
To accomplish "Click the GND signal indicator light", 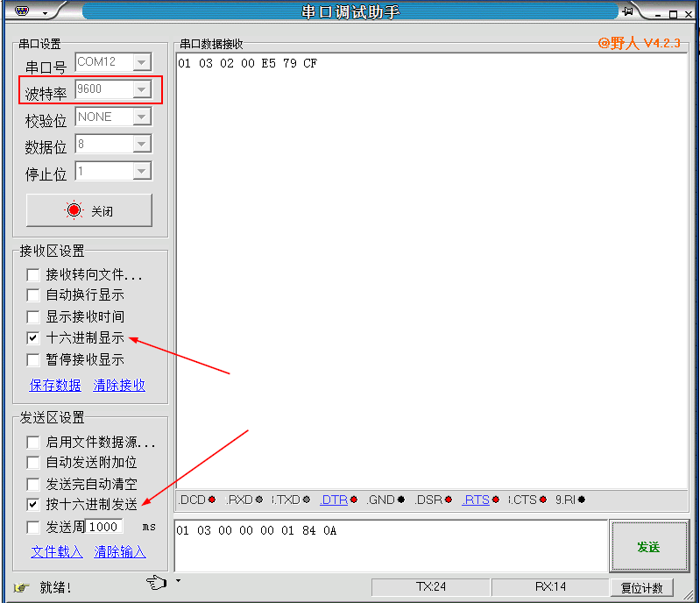I will pos(401,500).
